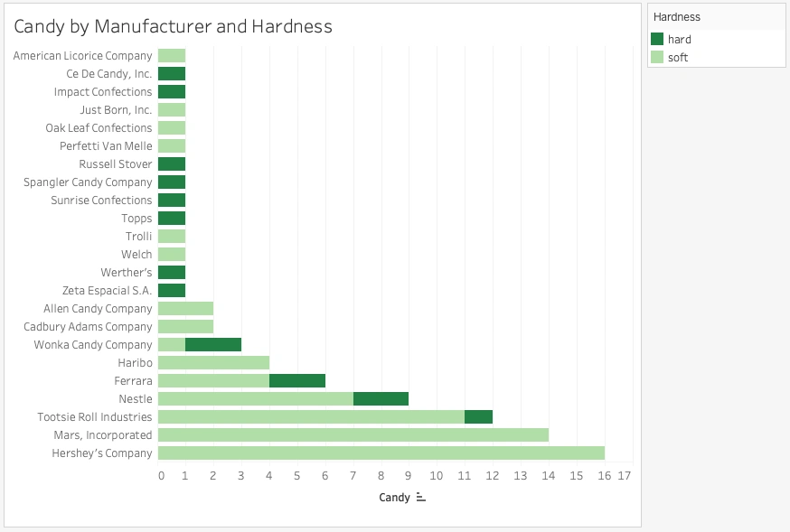
Task: Click Tootsie Roll Industries' hard segment
Action: pyautogui.click(x=478, y=417)
